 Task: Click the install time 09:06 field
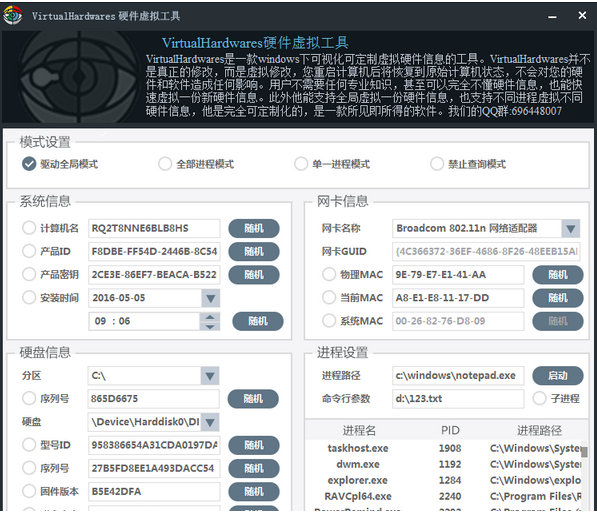(144, 321)
